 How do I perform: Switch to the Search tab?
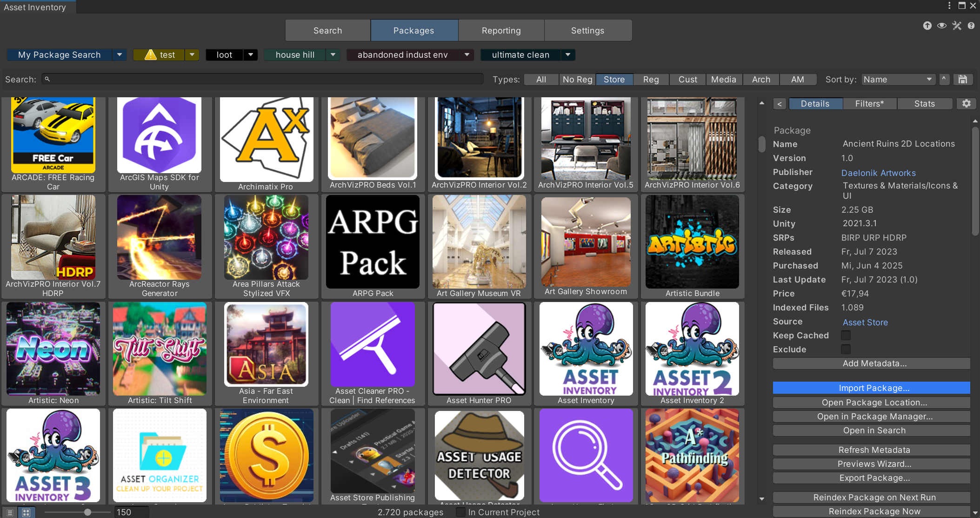click(x=328, y=30)
